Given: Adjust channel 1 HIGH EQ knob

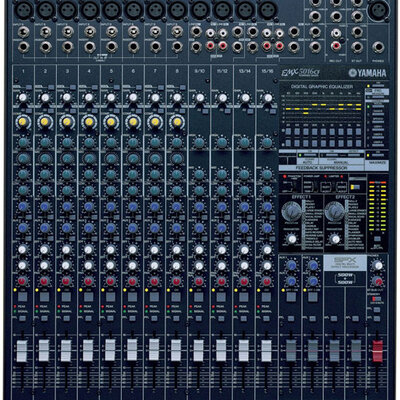Looking at the screenshot, I should (x=23, y=142).
